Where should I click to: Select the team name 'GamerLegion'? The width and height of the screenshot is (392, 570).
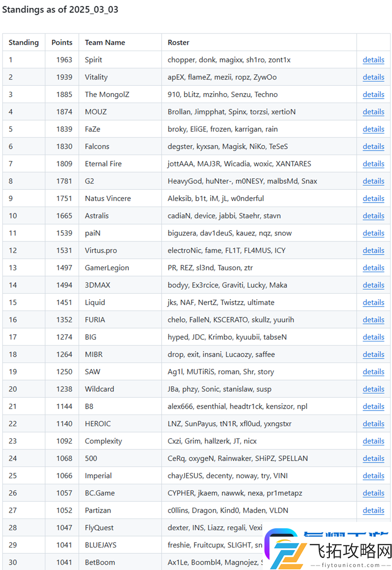[x=107, y=268]
